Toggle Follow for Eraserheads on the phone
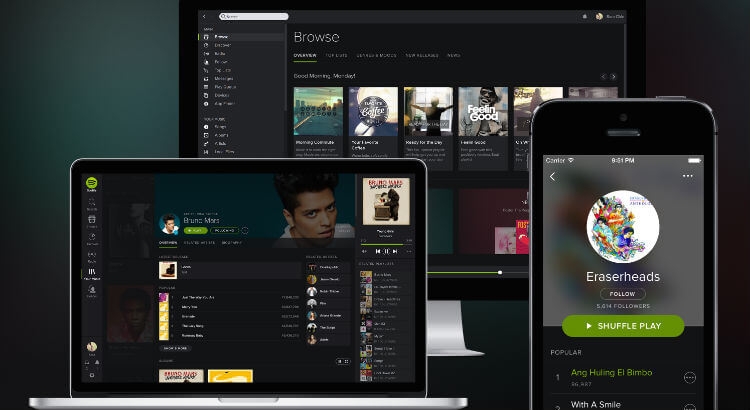Image resolution: width=750 pixels, height=410 pixels. pyautogui.click(x=623, y=294)
